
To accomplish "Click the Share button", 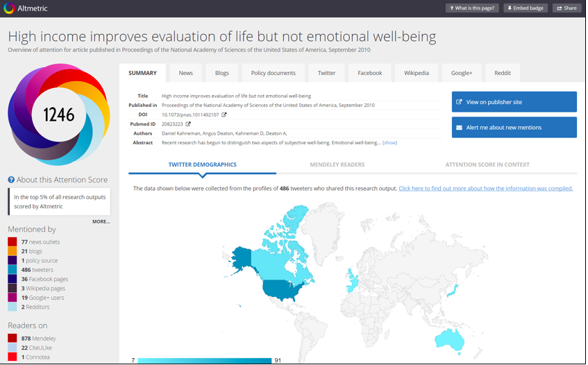I will (566, 8).
